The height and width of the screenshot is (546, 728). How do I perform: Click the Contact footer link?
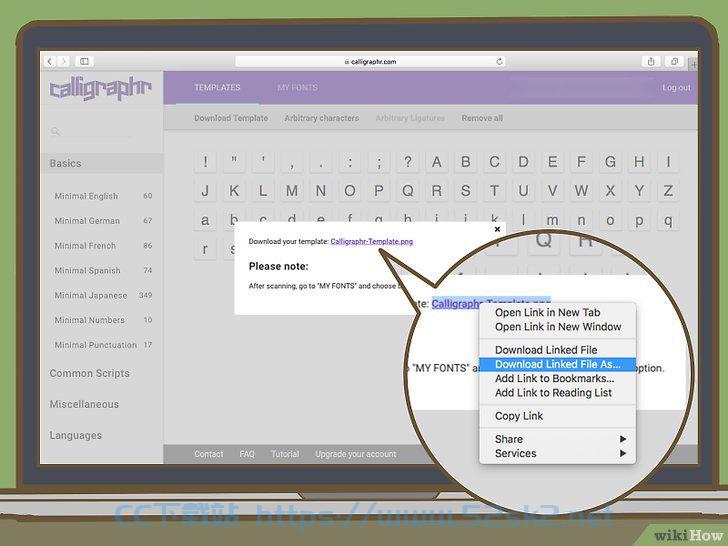[208, 454]
